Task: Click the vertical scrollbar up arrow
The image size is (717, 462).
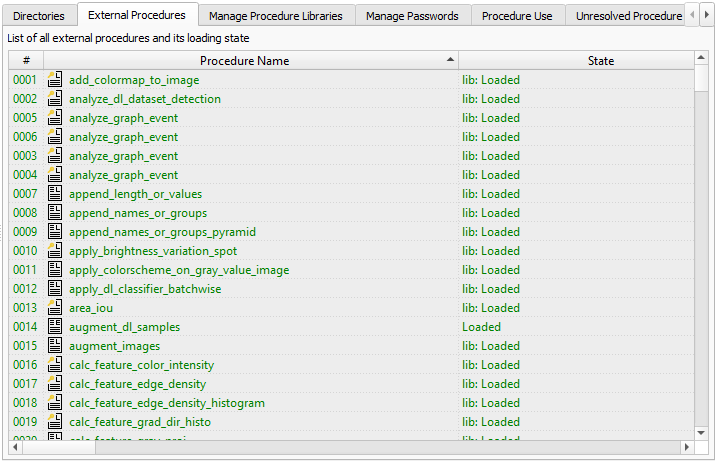Action: (x=702, y=59)
